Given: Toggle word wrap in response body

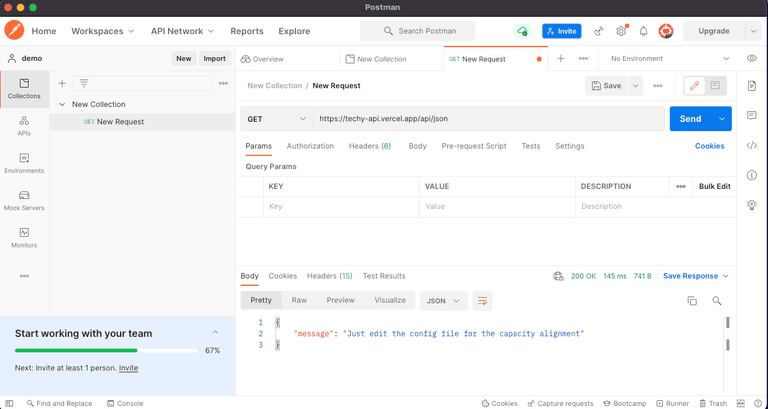Looking at the screenshot, I should [x=482, y=301].
